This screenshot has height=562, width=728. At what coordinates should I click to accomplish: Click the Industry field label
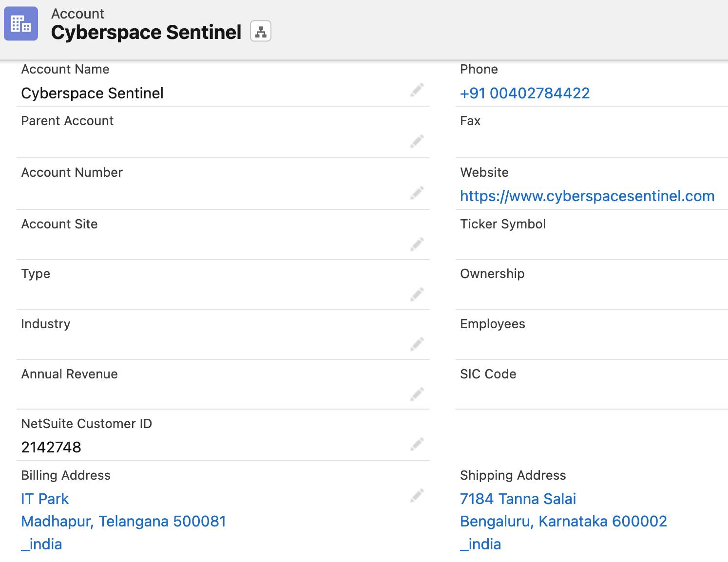click(x=46, y=324)
